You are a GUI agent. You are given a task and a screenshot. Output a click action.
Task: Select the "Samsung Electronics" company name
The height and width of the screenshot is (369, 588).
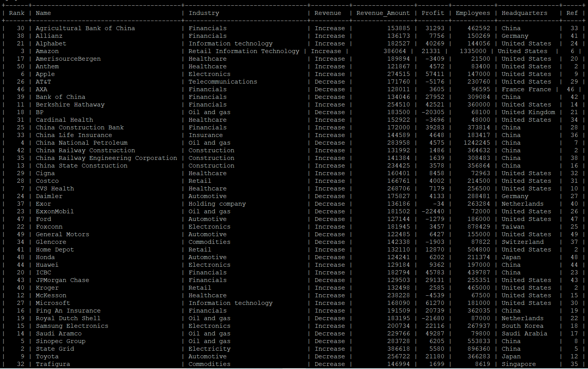[72, 326]
